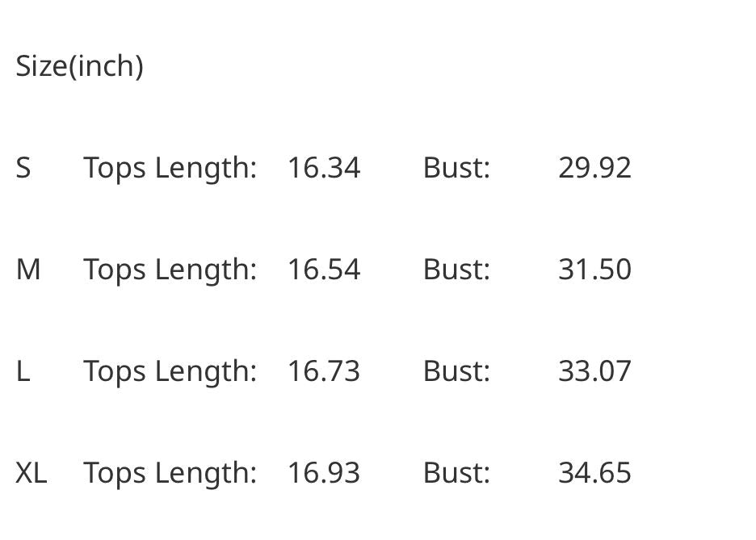This screenshot has height=540, width=756.
Task: Click the Bust label in XL row
Action: click(456, 473)
